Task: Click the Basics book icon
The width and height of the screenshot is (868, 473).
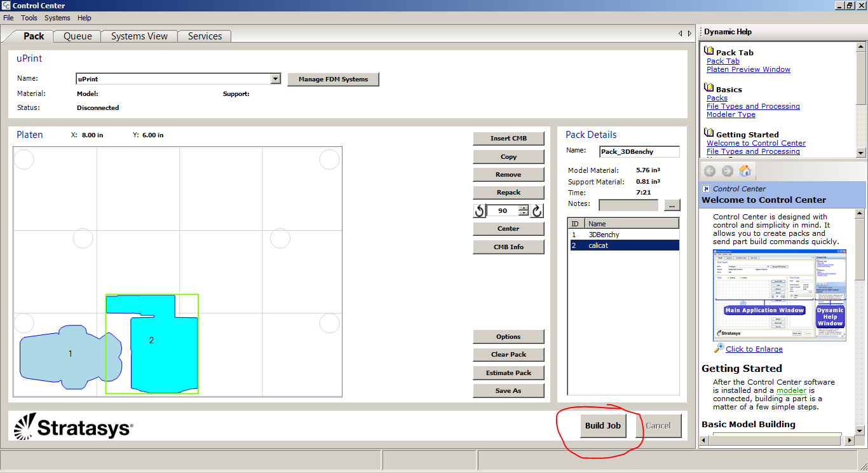Action: 709,88
